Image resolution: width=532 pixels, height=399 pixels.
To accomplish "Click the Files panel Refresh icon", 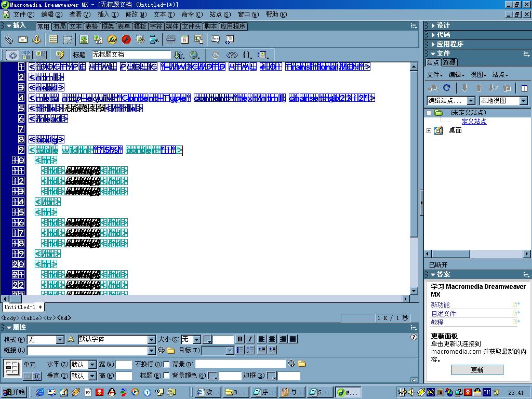I will 447,88.
